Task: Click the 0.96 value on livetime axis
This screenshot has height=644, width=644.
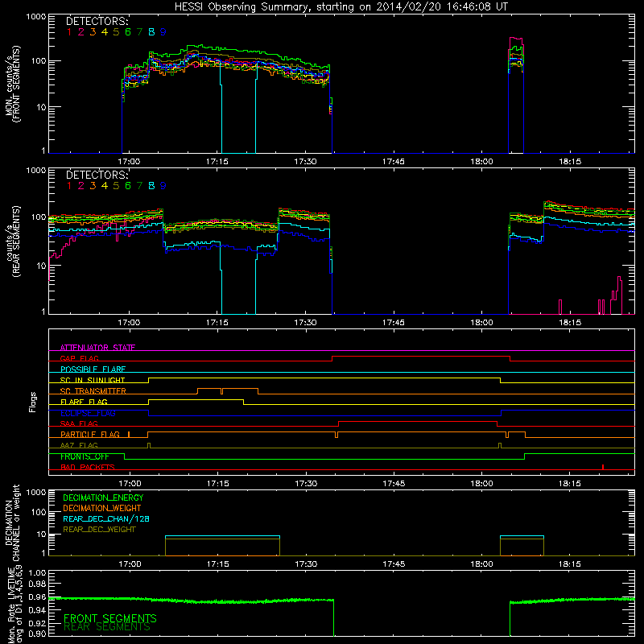Action: coord(38,597)
